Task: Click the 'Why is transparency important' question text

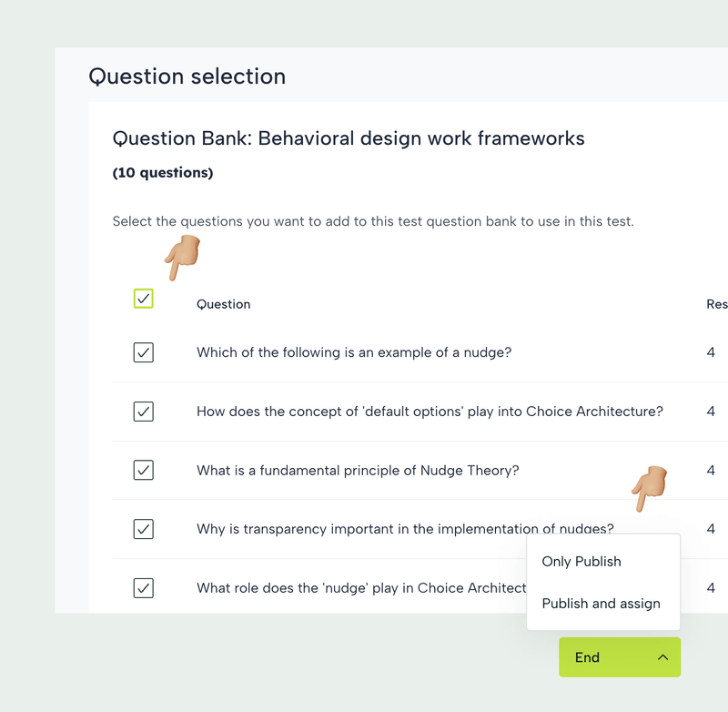Action: 405,529
